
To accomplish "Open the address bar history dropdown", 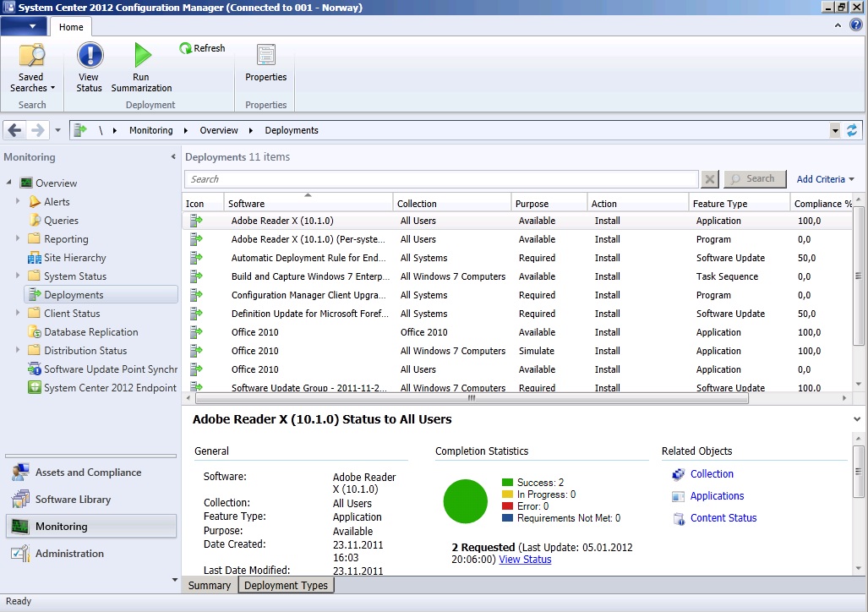I will (x=835, y=131).
